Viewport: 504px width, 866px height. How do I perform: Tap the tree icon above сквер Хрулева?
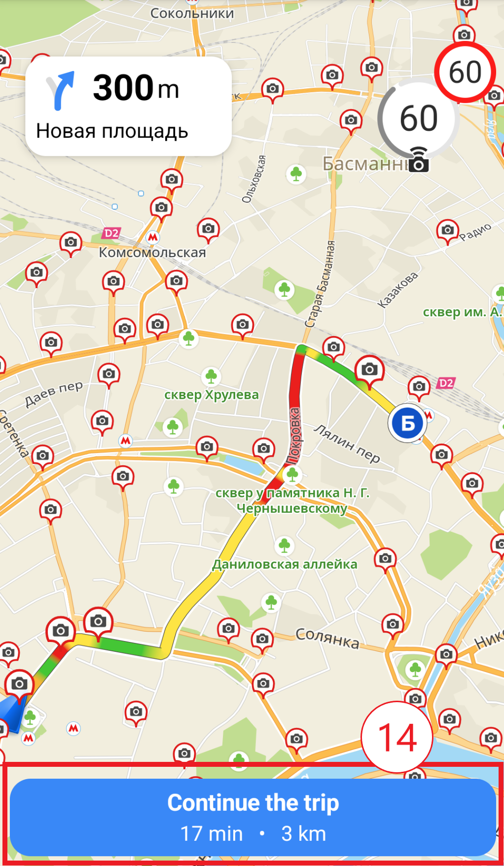212,377
